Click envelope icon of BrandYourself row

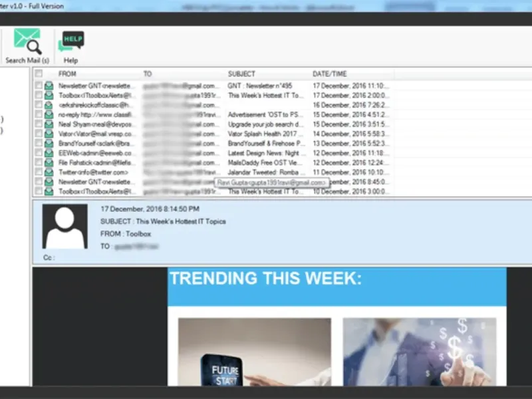click(49, 143)
